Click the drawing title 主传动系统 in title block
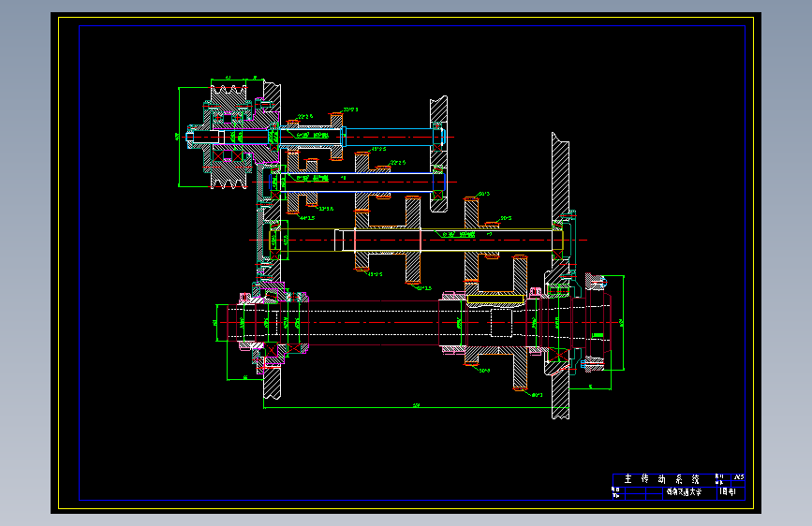Image resolution: width=812 pixels, height=526 pixels. click(x=662, y=479)
